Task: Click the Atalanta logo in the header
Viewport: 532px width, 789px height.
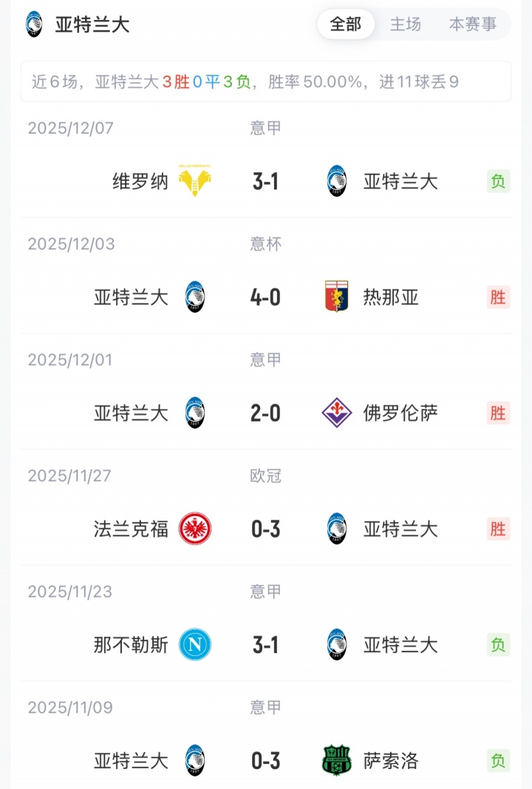Action: pyautogui.click(x=34, y=24)
